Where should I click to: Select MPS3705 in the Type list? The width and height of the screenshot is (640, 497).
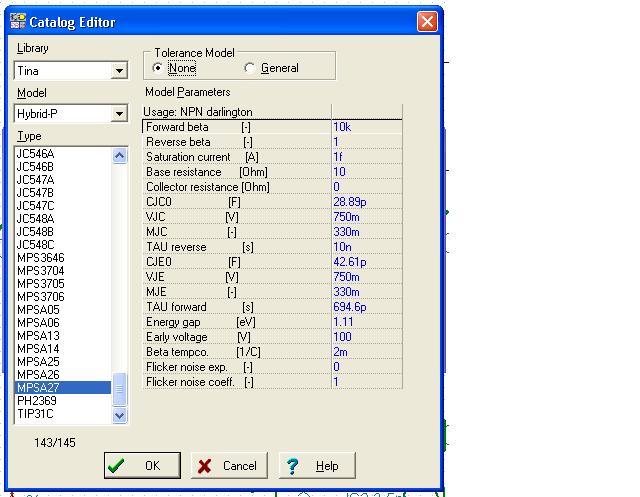pyautogui.click(x=63, y=284)
